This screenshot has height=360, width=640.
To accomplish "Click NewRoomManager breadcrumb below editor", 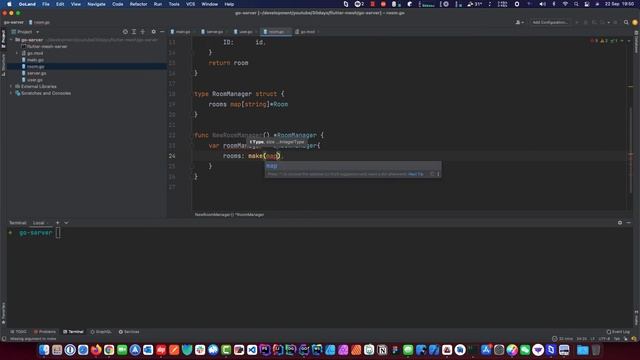I will pos(229,215).
